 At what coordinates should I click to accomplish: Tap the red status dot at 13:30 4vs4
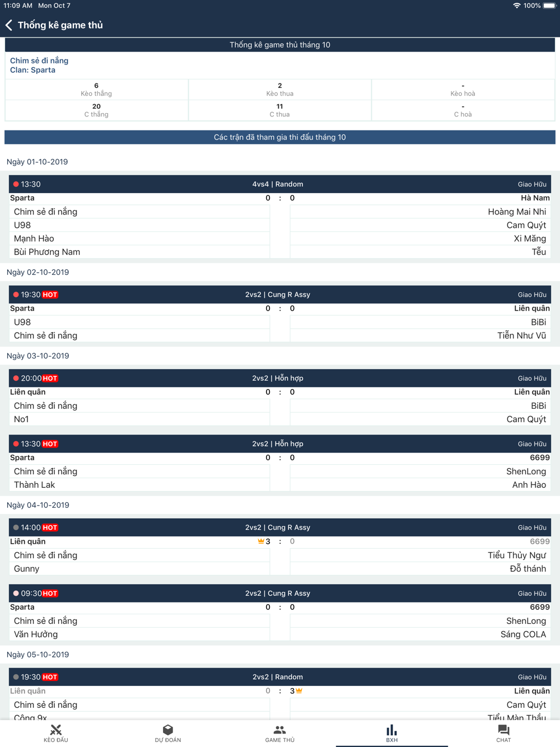coord(16,184)
